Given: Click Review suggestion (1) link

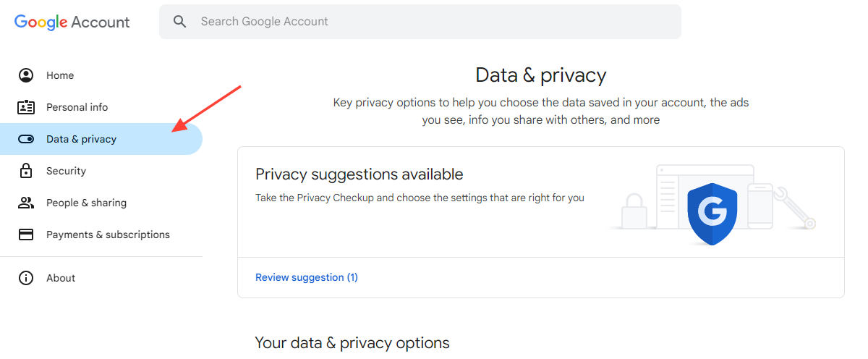Looking at the screenshot, I should pyautogui.click(x=307, y=277).
